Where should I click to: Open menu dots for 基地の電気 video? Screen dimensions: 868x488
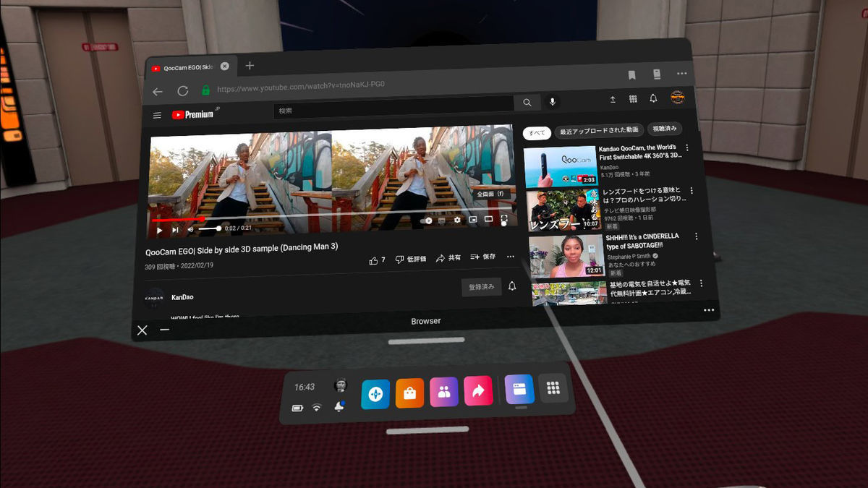click(701, 283)
